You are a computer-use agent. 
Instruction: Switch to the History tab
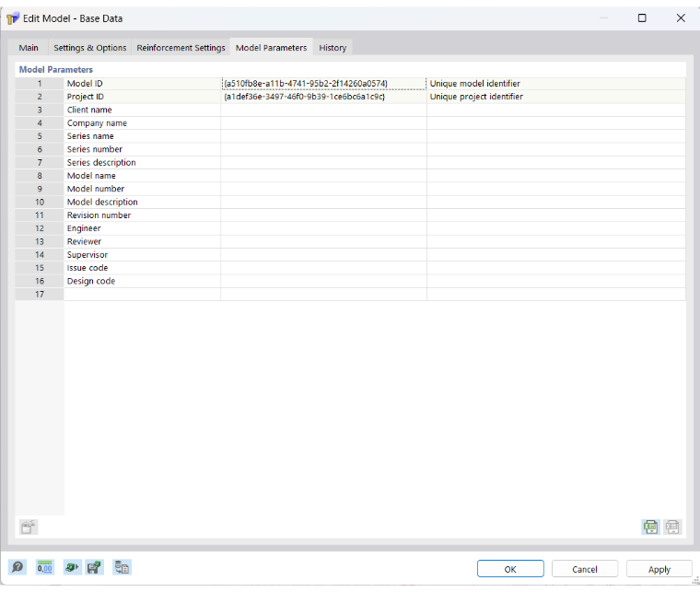332,48
